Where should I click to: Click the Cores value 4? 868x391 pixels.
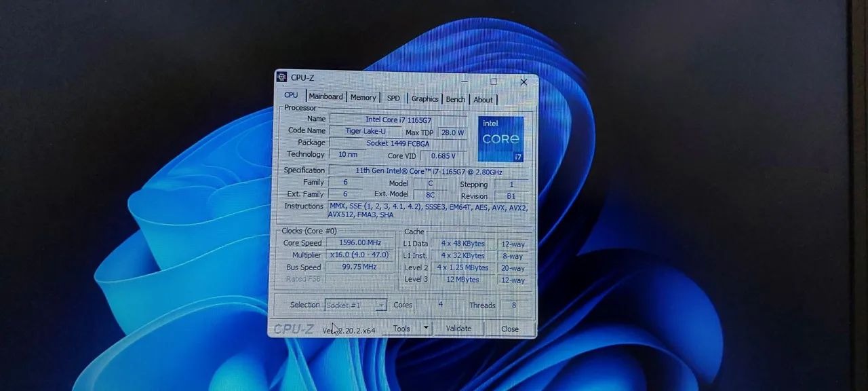pos(440,305)
